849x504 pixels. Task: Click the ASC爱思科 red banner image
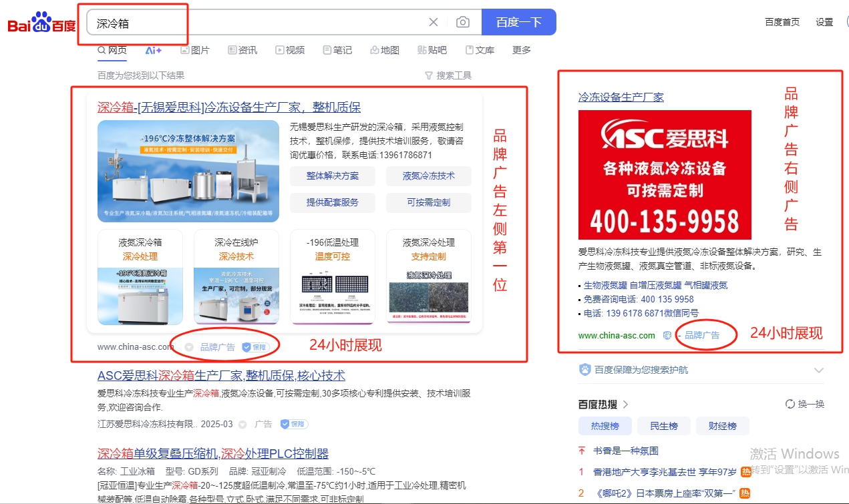[665, 175]
